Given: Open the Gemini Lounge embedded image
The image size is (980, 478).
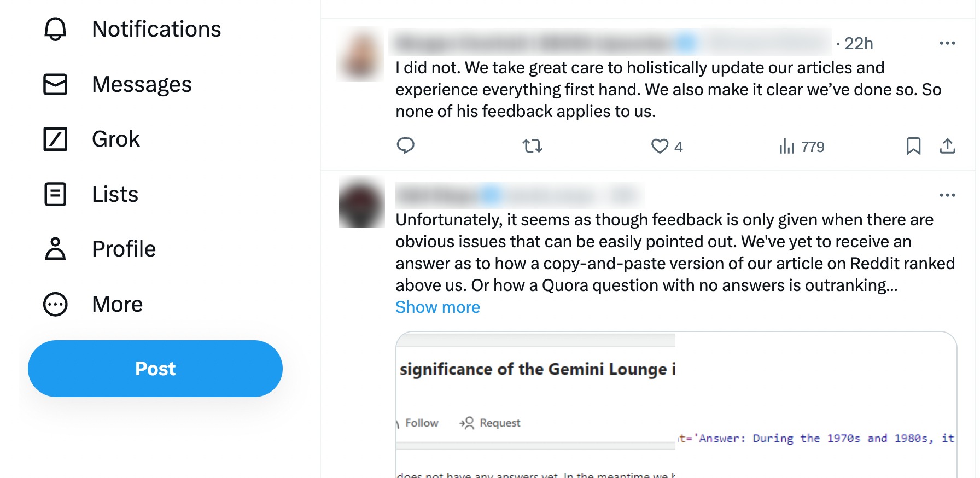Looking at the screenshot, I should (x=676, y=405).
